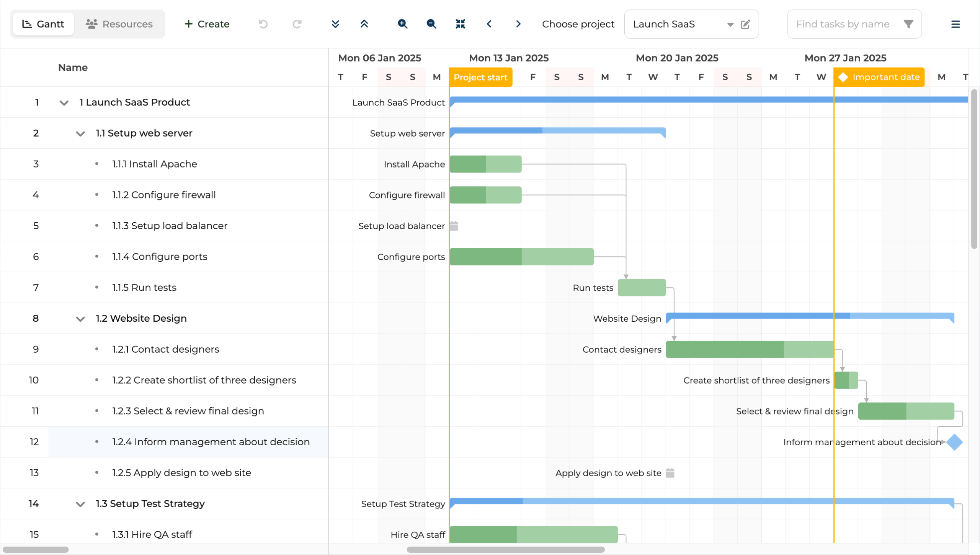
Task: Collapse the 1.3 Setup Test Strategy group
Action: 80,504
